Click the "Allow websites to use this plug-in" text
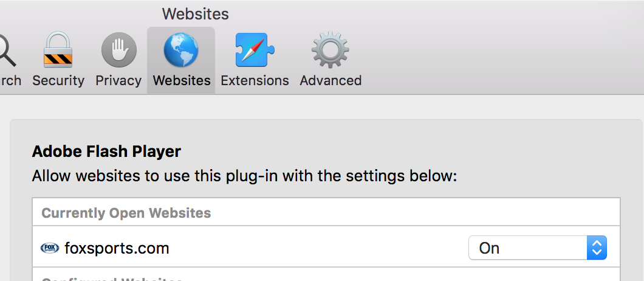The height and width of the screenshot is (281, 644). 244,176
